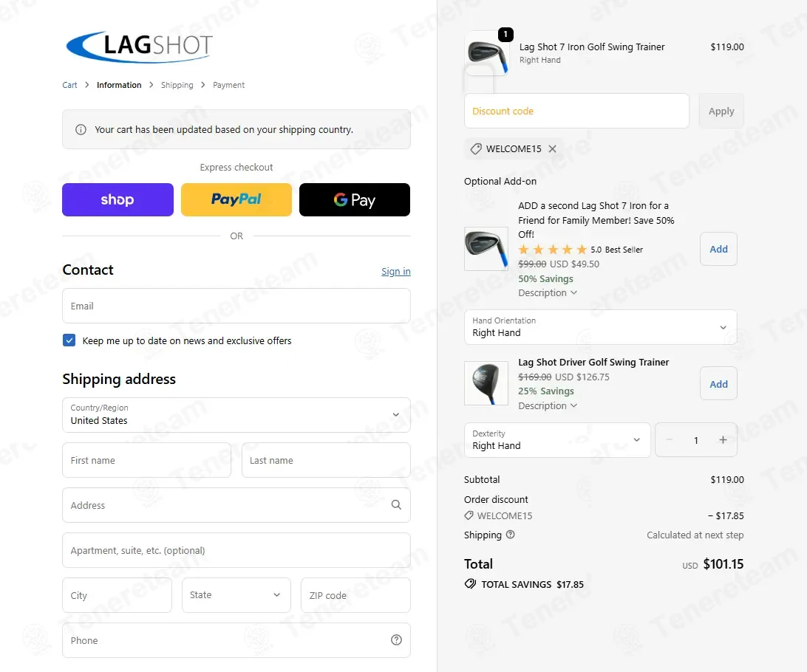Check out with PayPal button
Screen dimensions: 807x672
pos(236,199)
